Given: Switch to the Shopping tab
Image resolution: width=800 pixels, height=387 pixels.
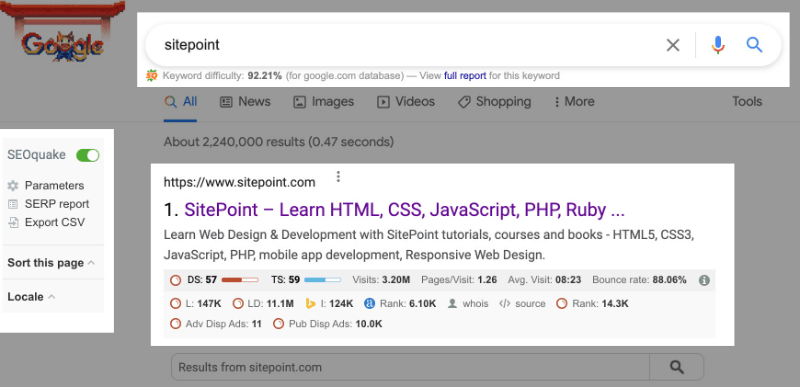Looking at the screenshot, I should pos(494,101).
